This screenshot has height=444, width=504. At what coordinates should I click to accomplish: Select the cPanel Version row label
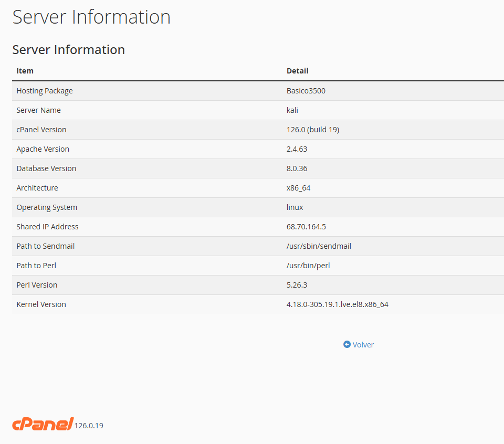click(41, 130)
